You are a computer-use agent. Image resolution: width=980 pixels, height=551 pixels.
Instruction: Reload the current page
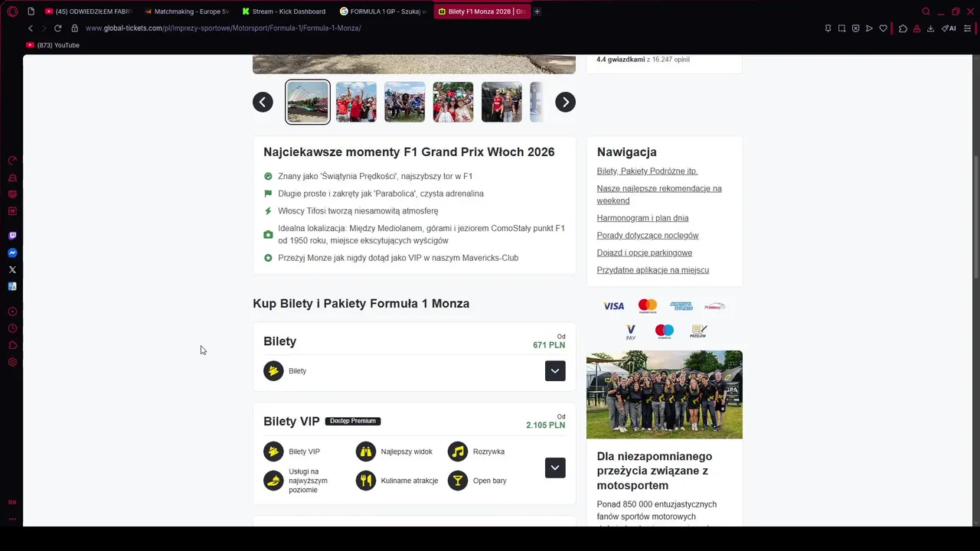(x=57, y=28)
